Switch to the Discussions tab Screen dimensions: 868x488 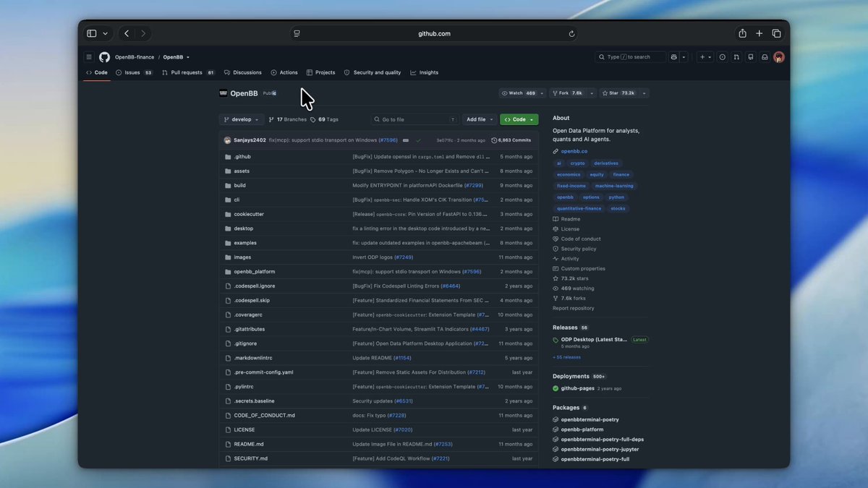(243, 72)
